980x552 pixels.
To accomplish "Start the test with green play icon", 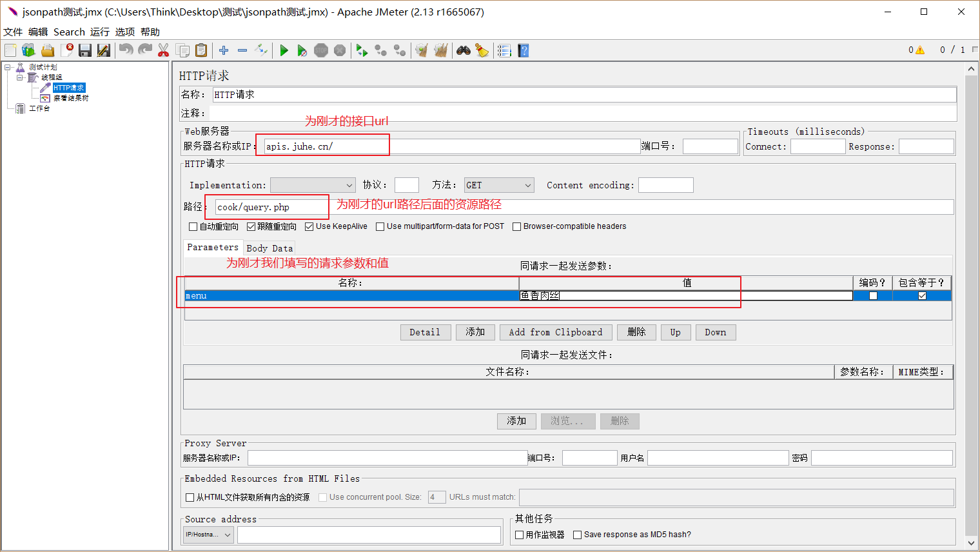I will 284,50.
